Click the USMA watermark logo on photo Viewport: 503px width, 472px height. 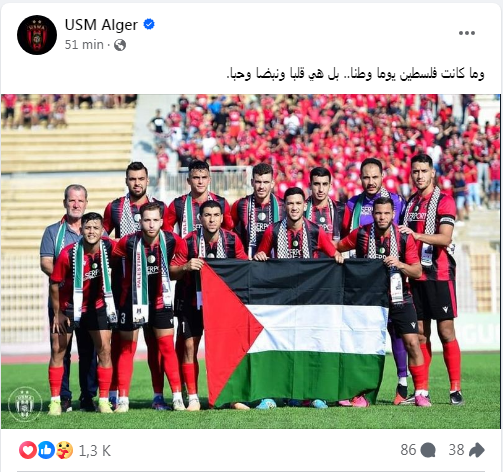click(x=25, y=404)
